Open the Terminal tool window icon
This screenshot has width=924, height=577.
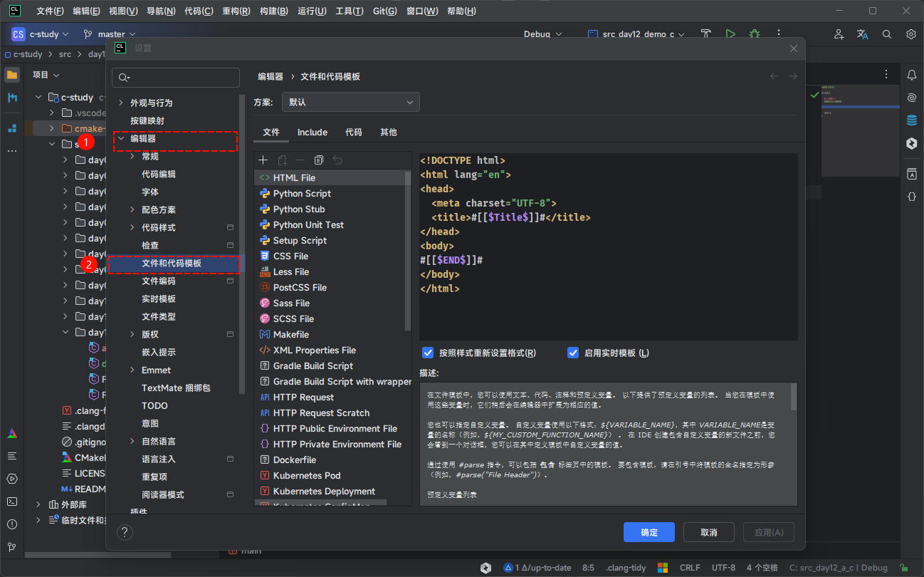(12, 501)
